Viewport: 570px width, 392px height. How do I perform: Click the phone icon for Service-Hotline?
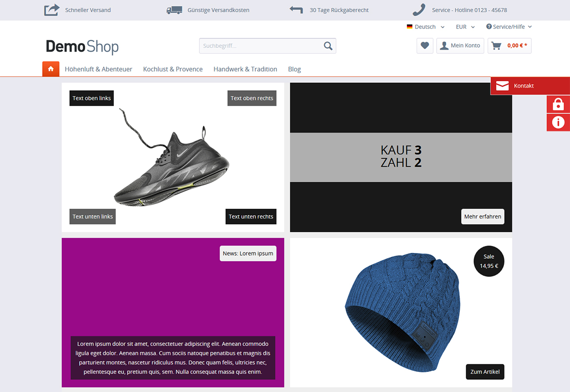419,10
